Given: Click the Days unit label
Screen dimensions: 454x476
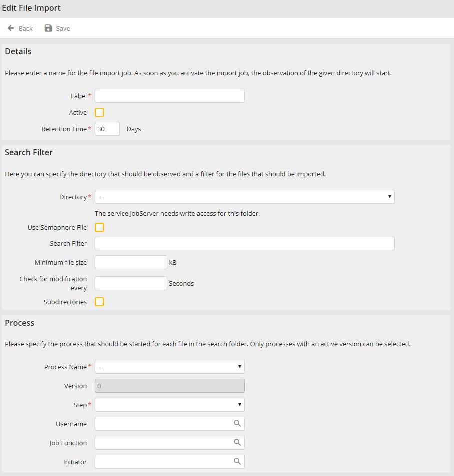Looking at the screenshot, I should (x=134, y=129).
